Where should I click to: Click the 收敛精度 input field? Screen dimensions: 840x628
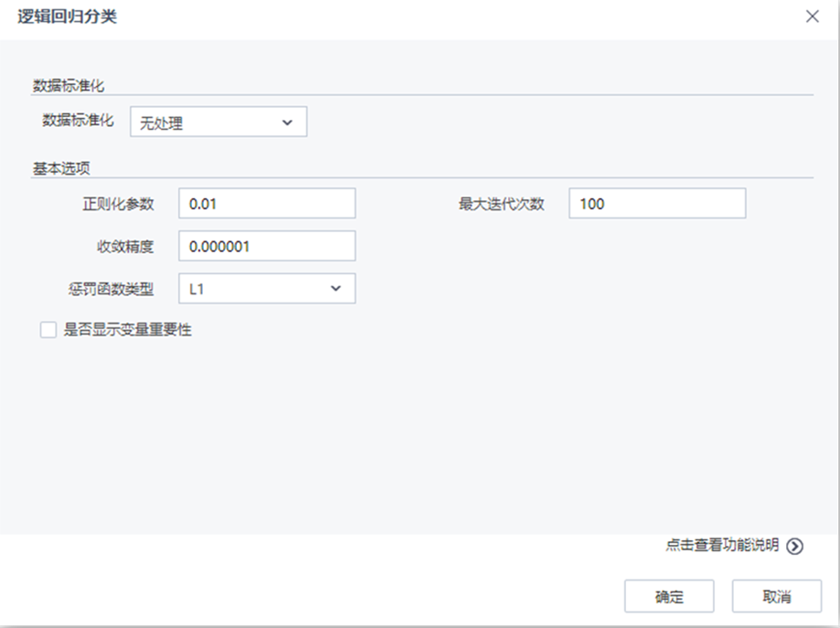tap(266, 246)
